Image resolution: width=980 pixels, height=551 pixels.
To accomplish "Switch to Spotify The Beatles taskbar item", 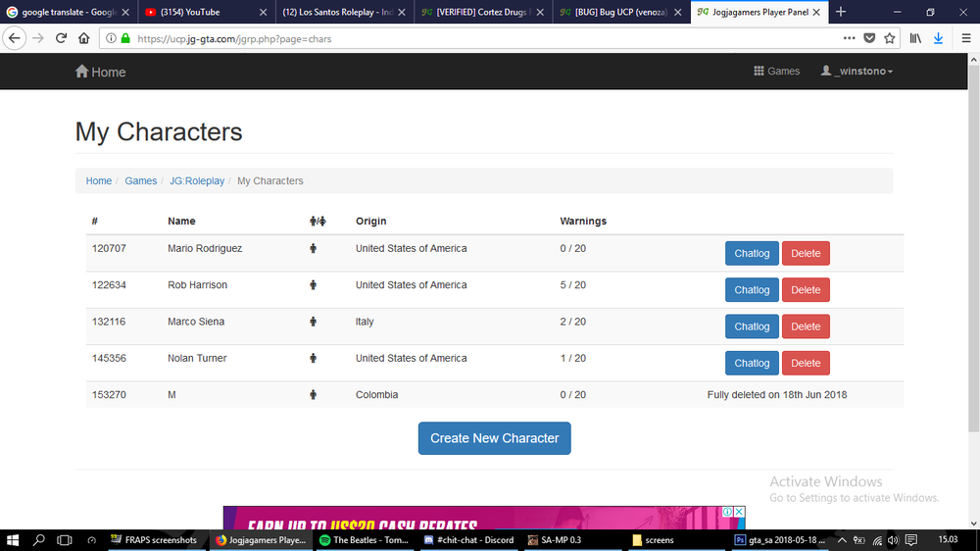I will click(365, 540).
